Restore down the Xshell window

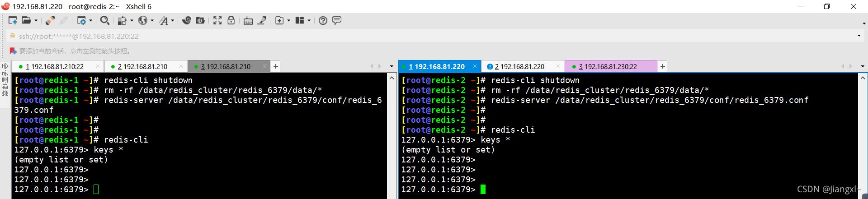[x=827, y=6]
